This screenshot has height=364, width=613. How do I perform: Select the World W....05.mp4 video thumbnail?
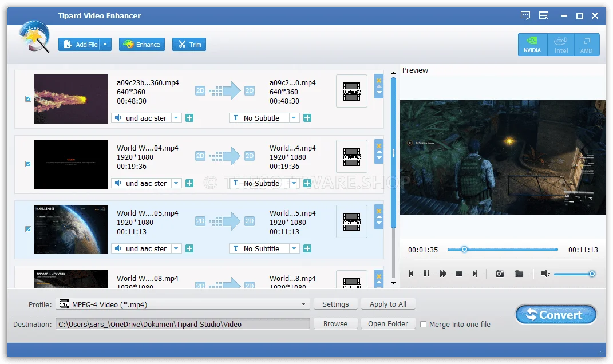pos(71,230)
